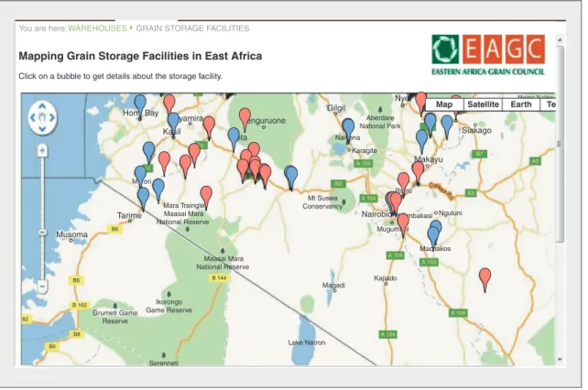Click the red marker just above Makuyu road junction
The height and width of the screenshot is (390, 588).
pos(418,173)
